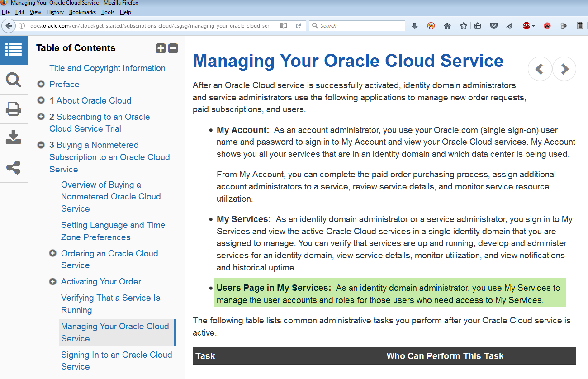588x379 pixels.
Task: Click the Pocket icon in toolbar
Action: coord(494,26)
